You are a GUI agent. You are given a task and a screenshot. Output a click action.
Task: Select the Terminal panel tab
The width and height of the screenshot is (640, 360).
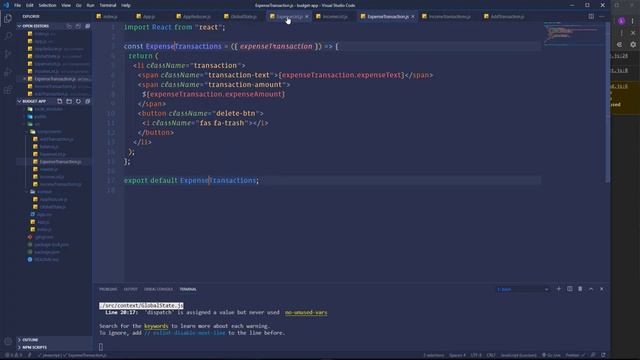pos(188,289)
